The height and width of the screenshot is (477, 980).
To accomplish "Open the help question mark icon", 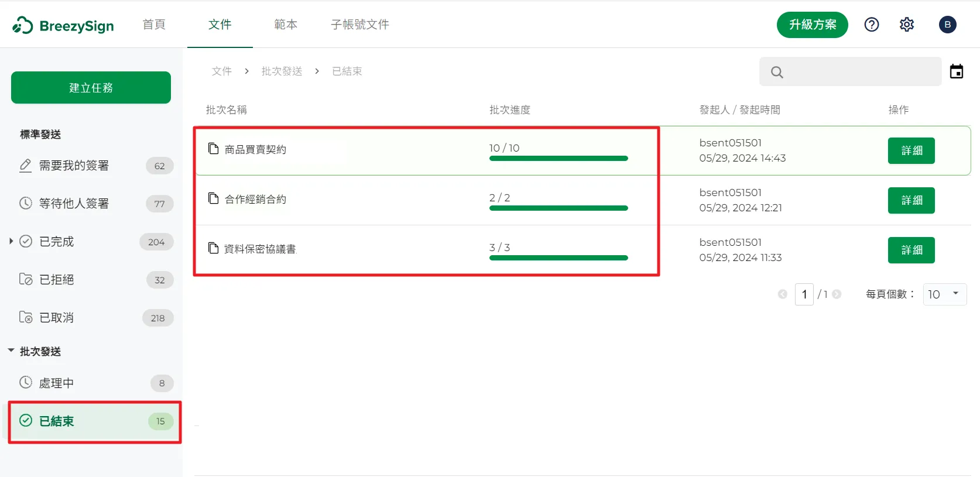I will [871, 25].
